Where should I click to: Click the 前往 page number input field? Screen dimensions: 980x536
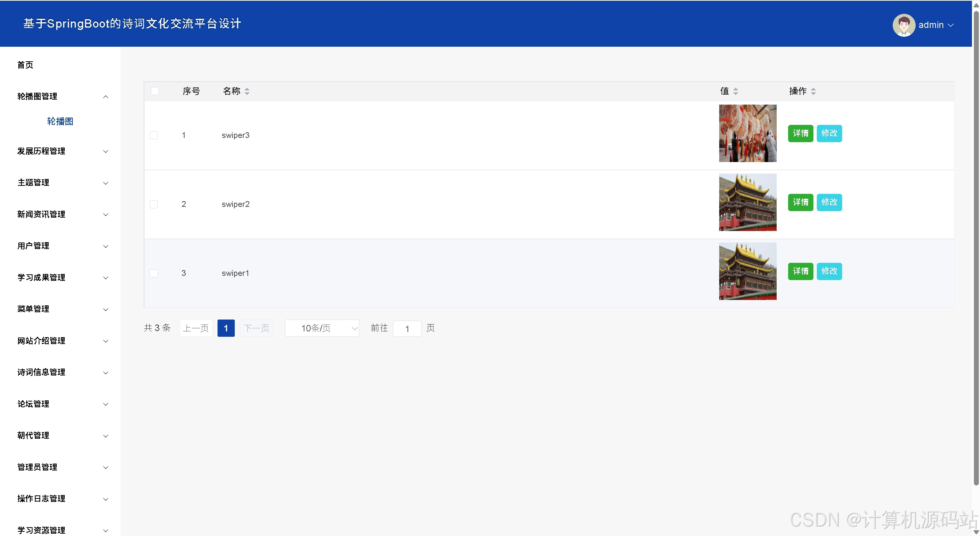pos(407,329)
